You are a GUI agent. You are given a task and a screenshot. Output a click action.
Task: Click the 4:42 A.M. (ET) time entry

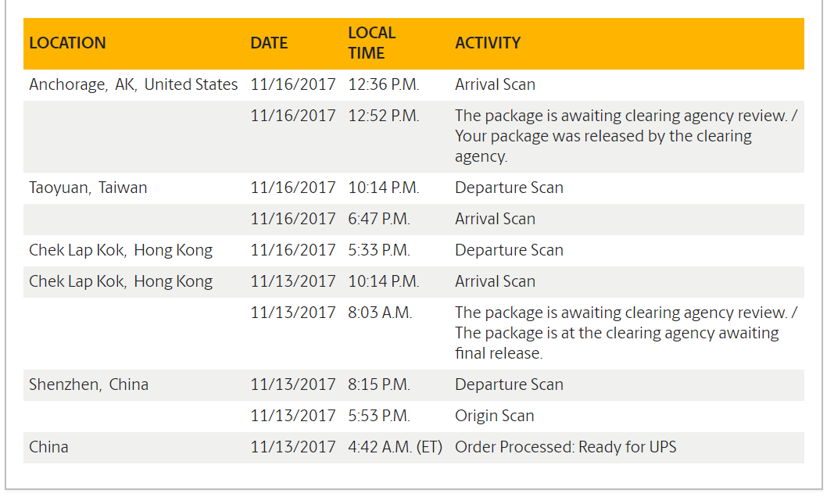(x=395, y=447)
